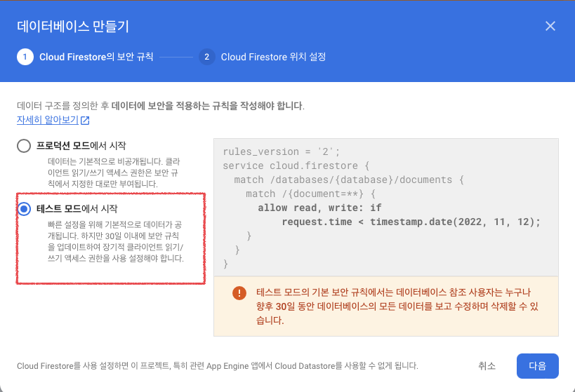
Task: Click the 데이터 구조를 정의한 후 intro sentence
Action: point(161,106)
